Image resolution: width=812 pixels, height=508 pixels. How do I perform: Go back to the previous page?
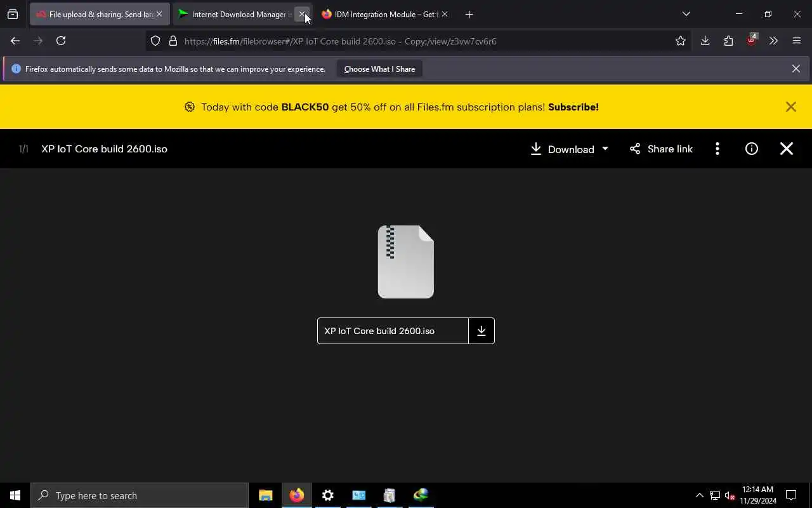point(15,41)
